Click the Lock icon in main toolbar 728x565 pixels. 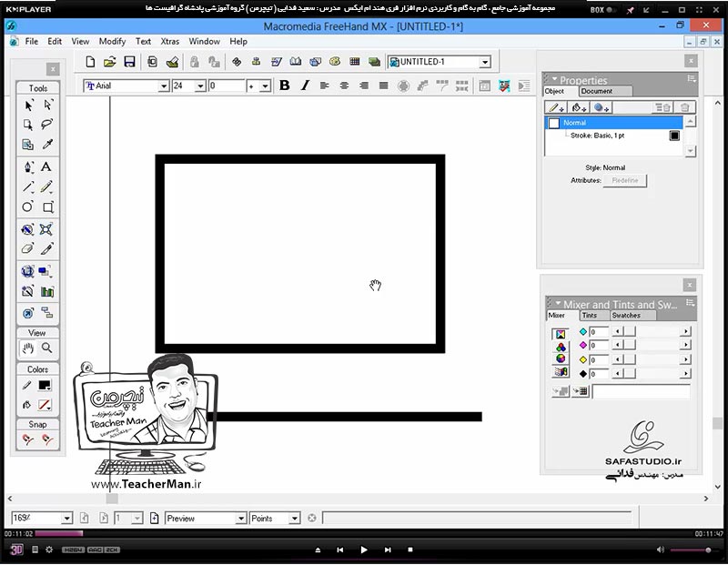(194, 62)
